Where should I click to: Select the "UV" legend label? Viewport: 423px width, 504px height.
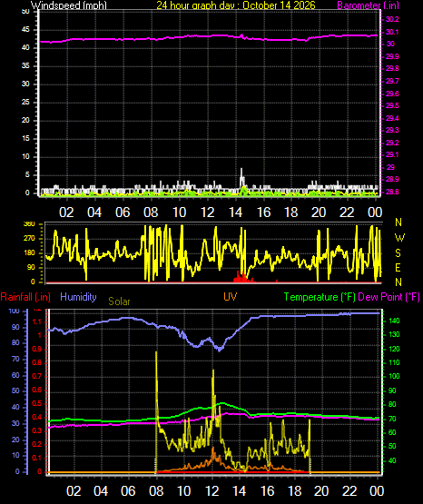231,296
